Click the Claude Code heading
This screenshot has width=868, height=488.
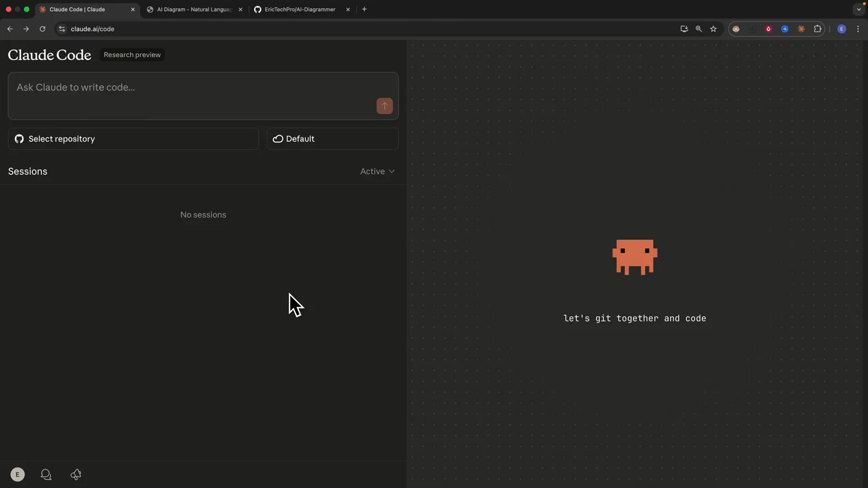click(49, 55)
